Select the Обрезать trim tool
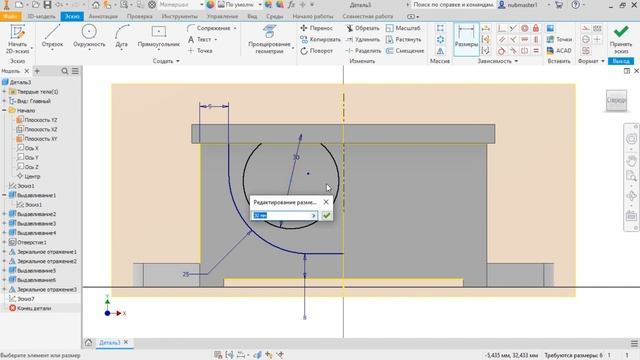This screenshot has width=640, height=360. pyautogui.click(x=362, y=28)
